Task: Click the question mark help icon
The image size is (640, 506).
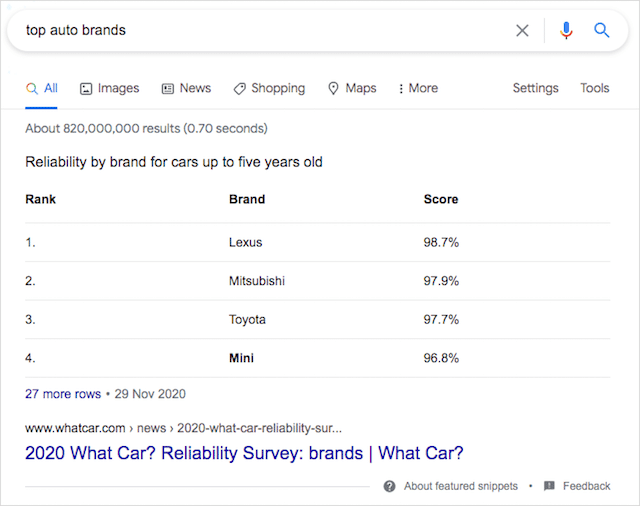Action: [389, 486]
